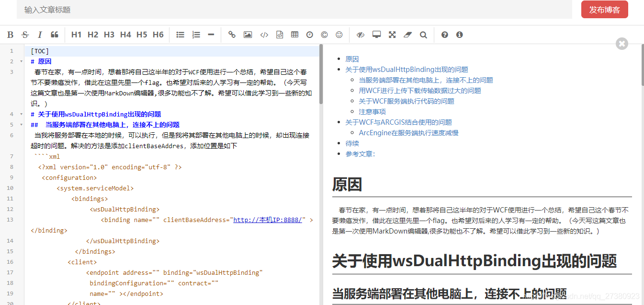Insert a hyperlink
Viewport: 644px width, 305px height.
(232, 35)
